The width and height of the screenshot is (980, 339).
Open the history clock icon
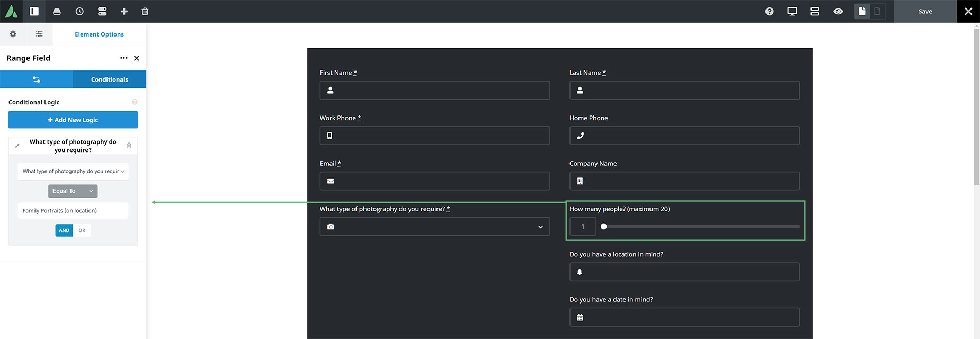(x=79, y=11)
